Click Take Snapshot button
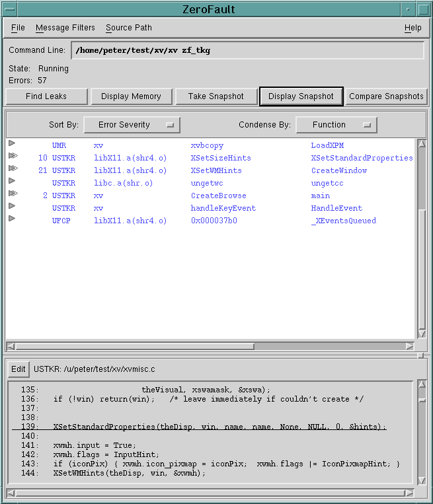Image resolution: width=433 pixels, height=504 pixels. 216,96
